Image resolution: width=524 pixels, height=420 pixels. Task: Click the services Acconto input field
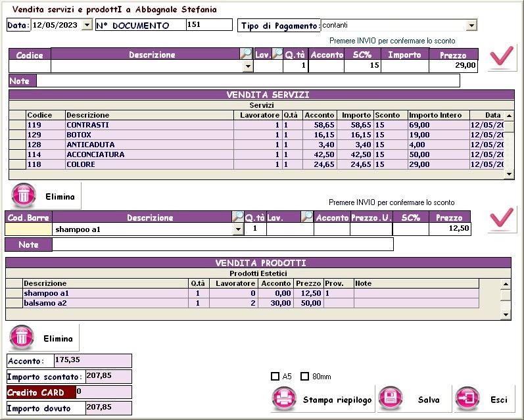pyautogui.click(x=326, y=66)
